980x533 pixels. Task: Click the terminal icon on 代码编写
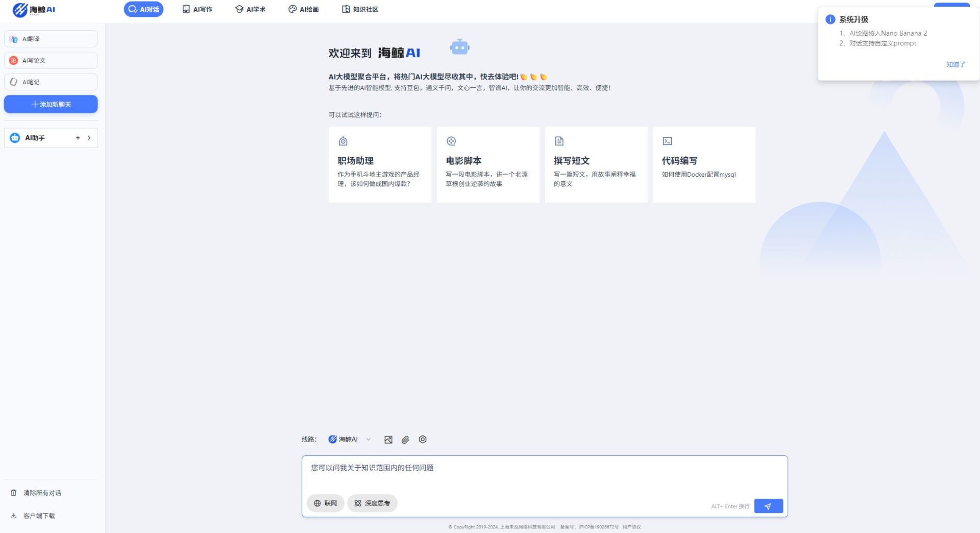pos(667,141)
